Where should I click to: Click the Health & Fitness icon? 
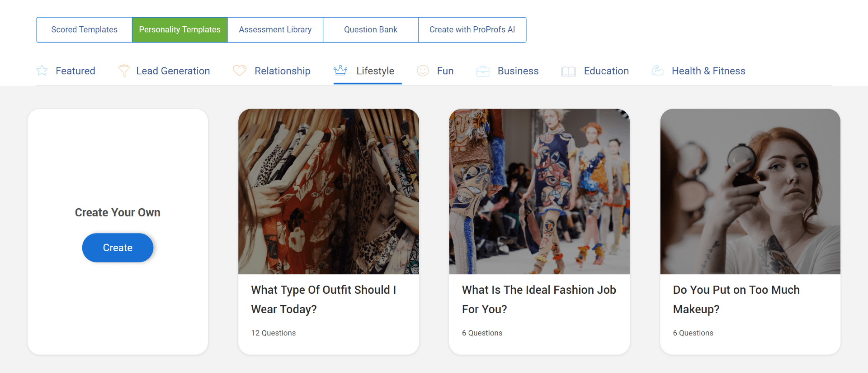(x=658, y=71)
